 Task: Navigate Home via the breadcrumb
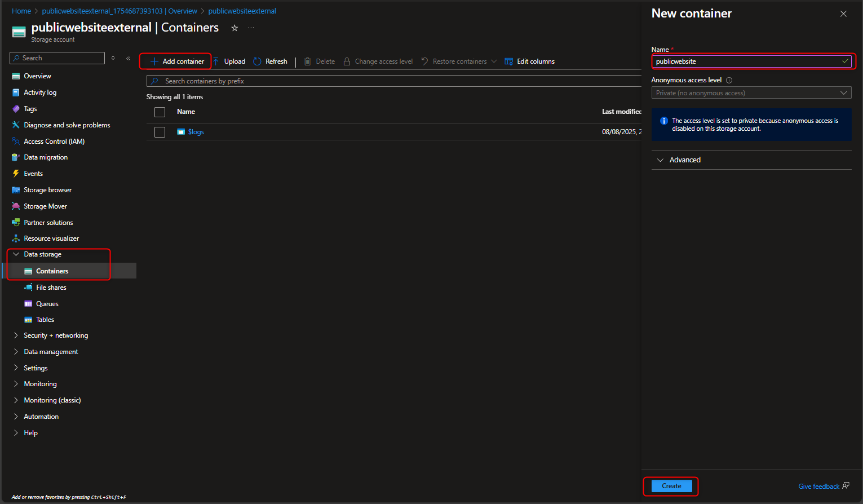point(21,10)
